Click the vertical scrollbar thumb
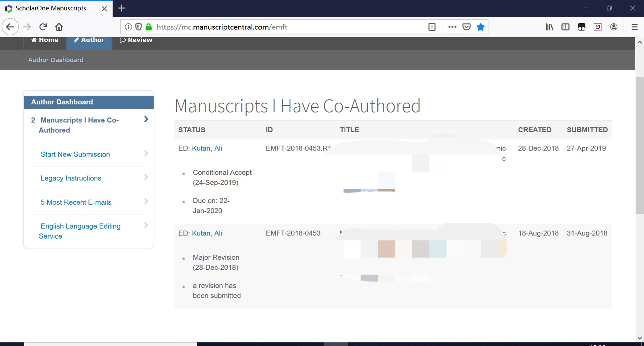 click(640, 145)
